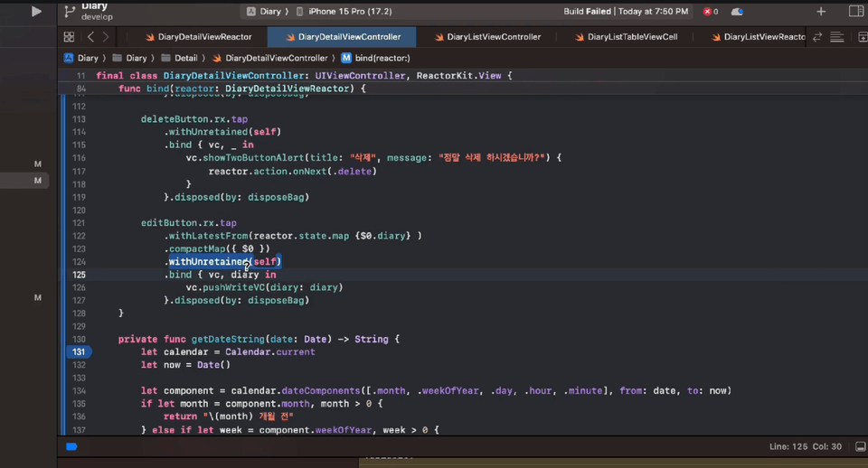Click Calendar.current on line 131
Viewport: 868px width, 468px height.
(270, 351)
